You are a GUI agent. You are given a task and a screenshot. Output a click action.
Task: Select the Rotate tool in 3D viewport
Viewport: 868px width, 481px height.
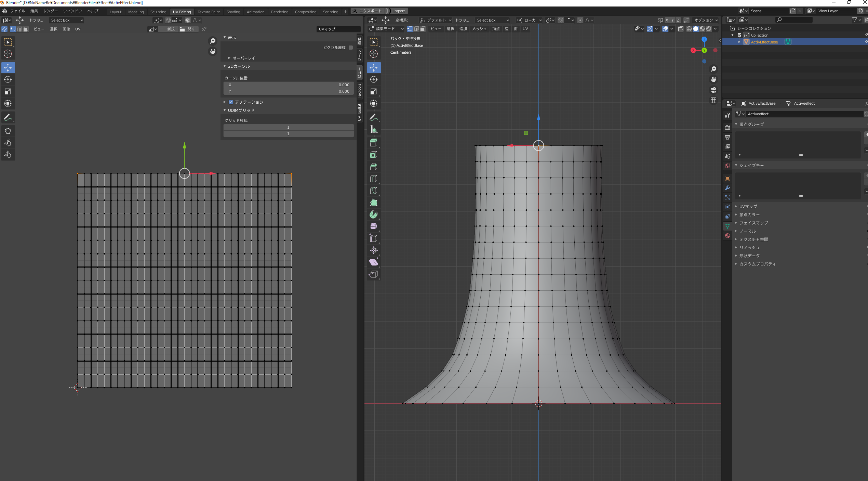click(x=373, y=79)
